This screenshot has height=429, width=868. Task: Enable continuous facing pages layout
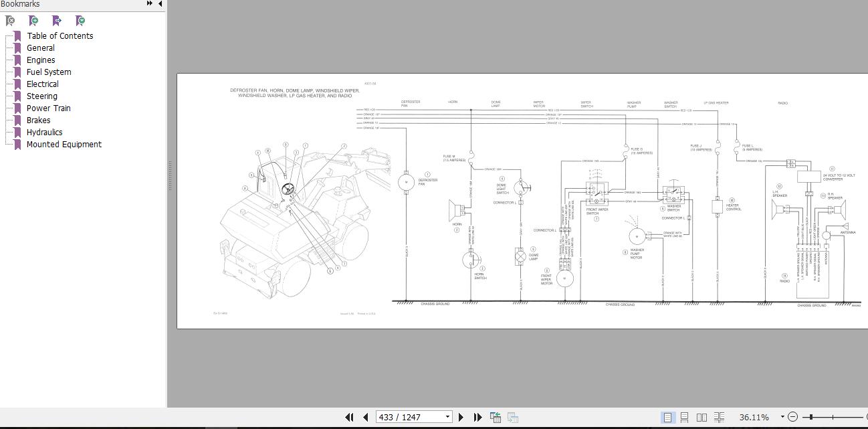pyautogui.click(x=720, y=417)
